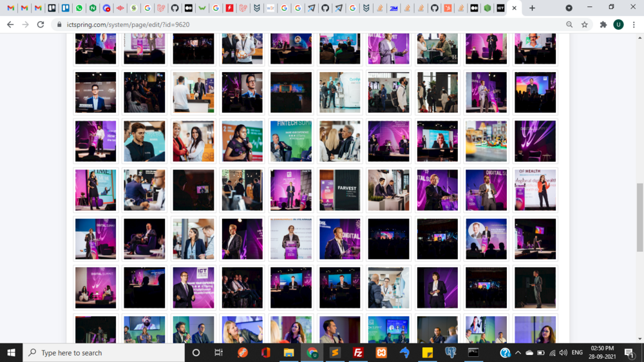This screenshot has height=362, width=644.
Task: View site information via the lock icon
Action: pos(59,24)
